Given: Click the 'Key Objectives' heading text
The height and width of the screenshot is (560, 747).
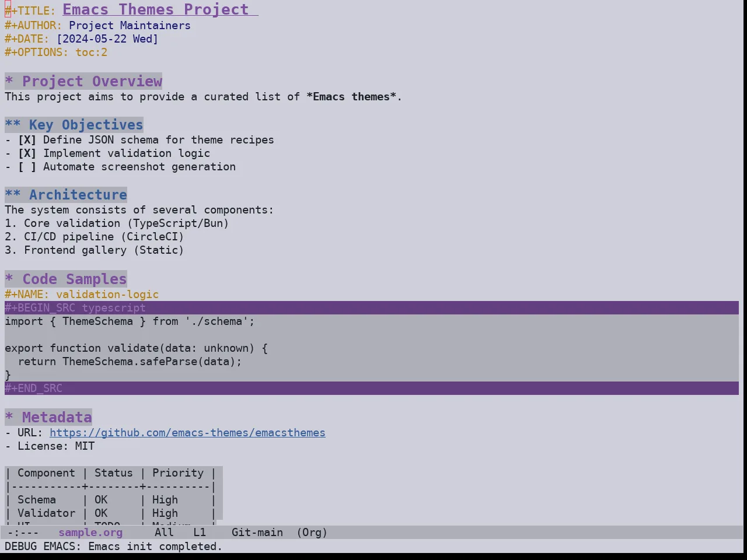Looking at the screenshot, I should pyautogui.click(x=86, y=125).
